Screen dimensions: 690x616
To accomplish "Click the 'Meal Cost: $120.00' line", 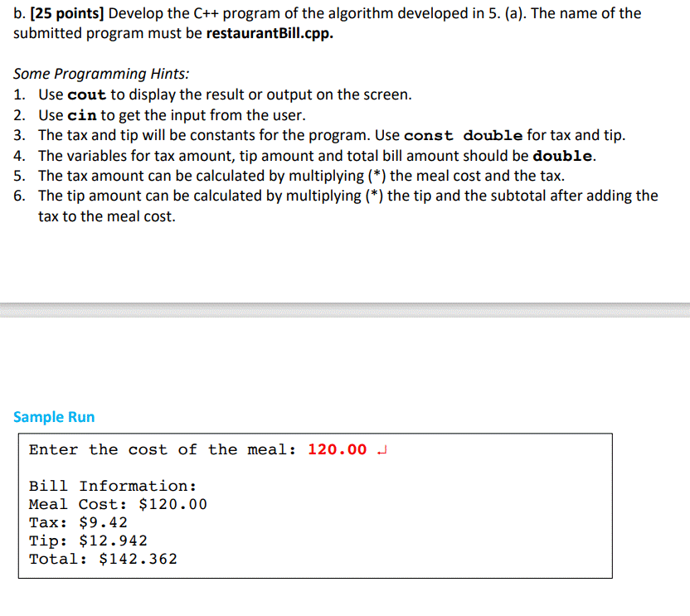I will coord(118,504).
